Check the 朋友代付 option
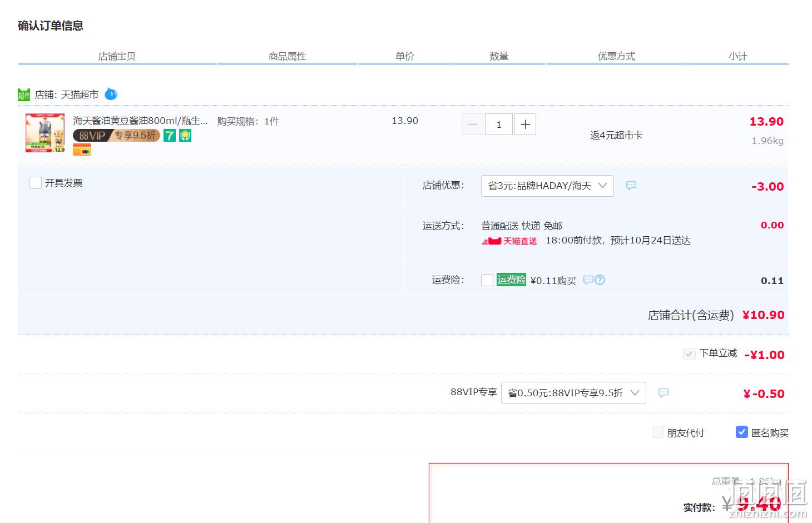Image resolution: width=812 pixels, height=523 pixels. click(x=658, y=432)
